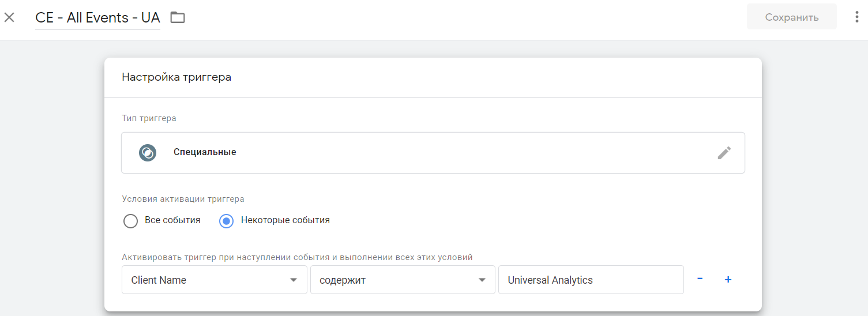
Task: Open the three-dot more options menu
Action: pyautogui.click(x=856, y=17)
